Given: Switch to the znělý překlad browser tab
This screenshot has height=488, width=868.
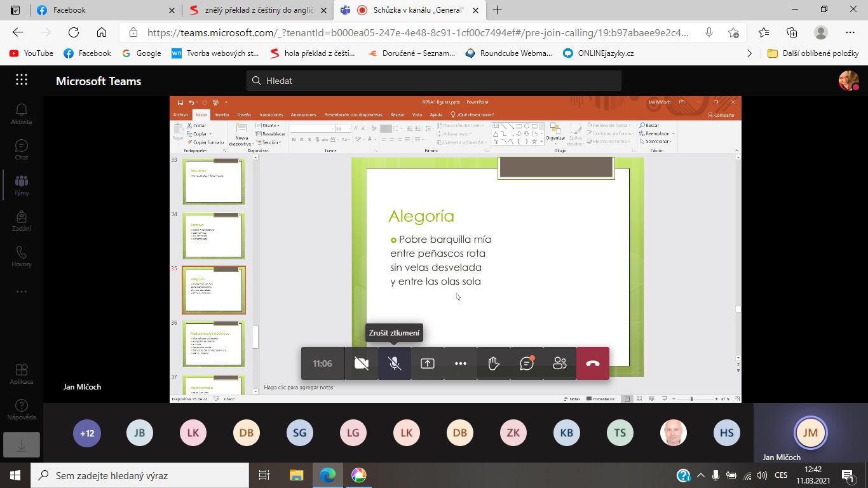Looking at the screenshot, I should coord(259,10).
